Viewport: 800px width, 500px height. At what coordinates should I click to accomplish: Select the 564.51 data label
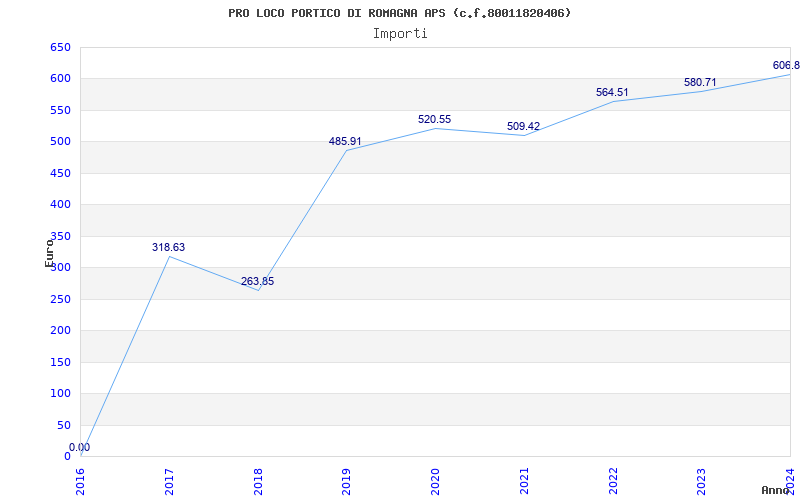click(x=612, y=93)
